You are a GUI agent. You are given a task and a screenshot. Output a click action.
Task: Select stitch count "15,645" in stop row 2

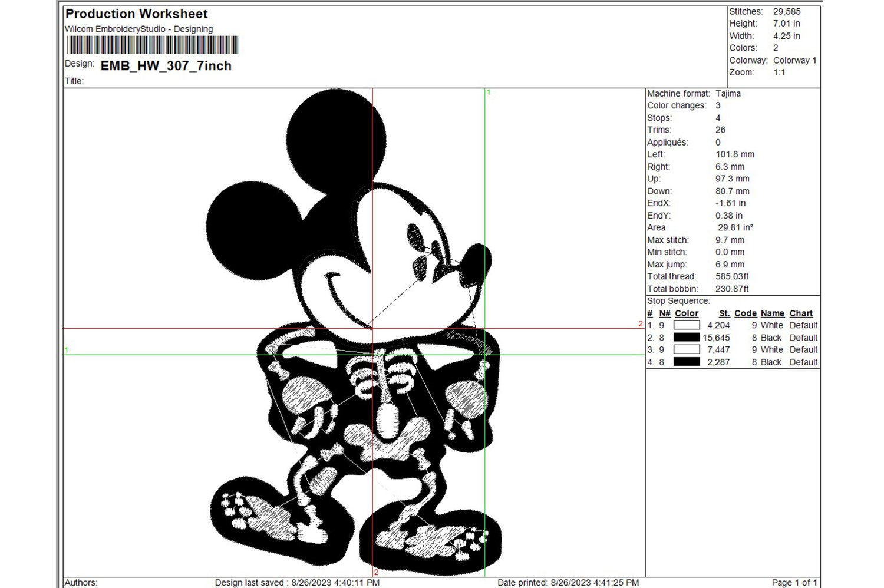[x=716, y=338]
